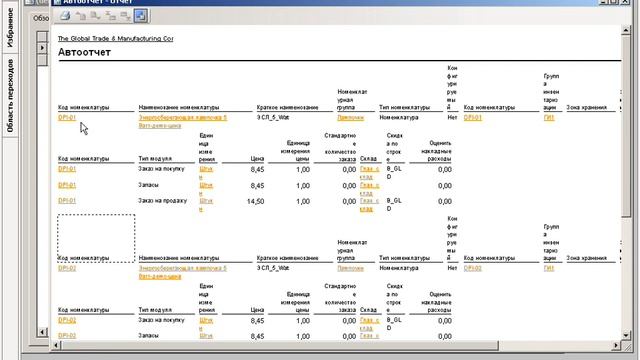
Task: Click Запасы module type cell in DPI-01 section
Action: coord(148,185)
